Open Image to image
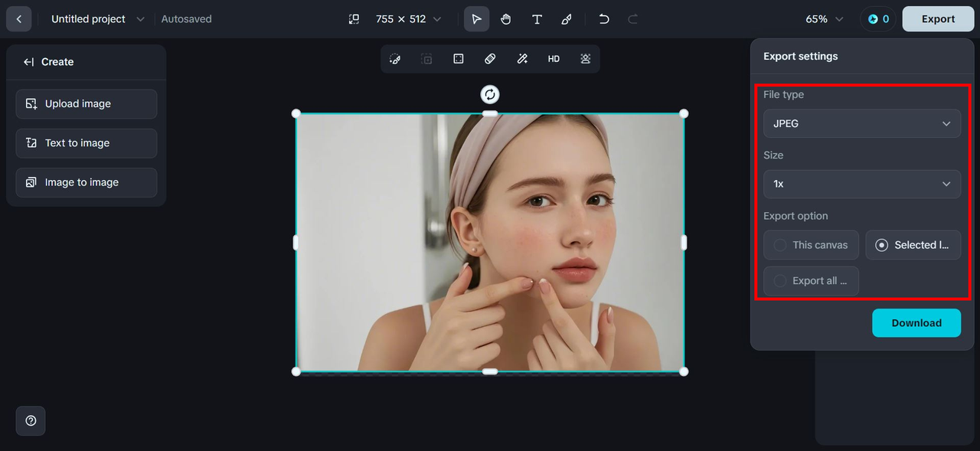Viewport: 980px width, 451px height. 87,182
